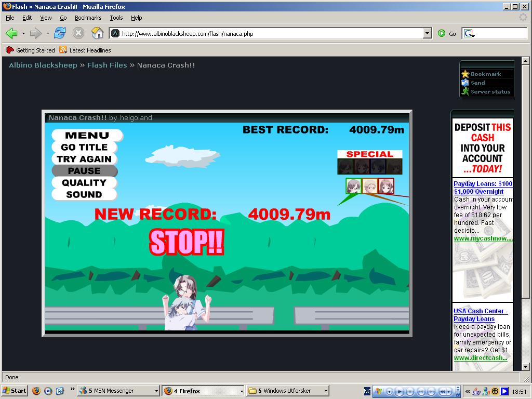Open the Tools menu
The width and height of the screenshot is (532, 399).
[x=116, y=18]
